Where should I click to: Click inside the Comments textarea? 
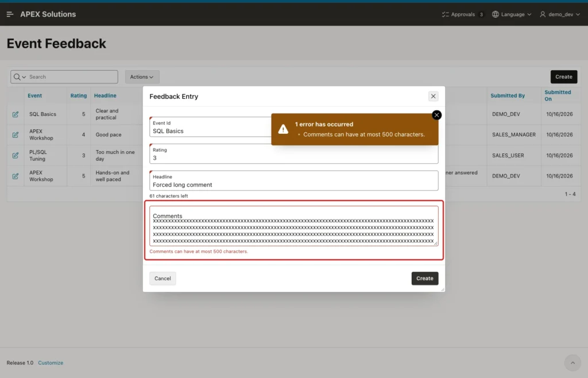[293, 226]
